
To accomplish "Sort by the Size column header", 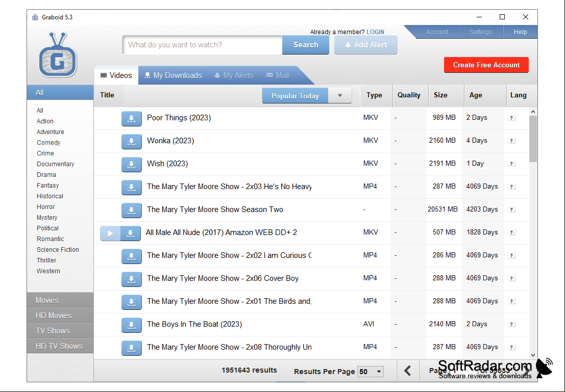I will [x=447, y=95].
